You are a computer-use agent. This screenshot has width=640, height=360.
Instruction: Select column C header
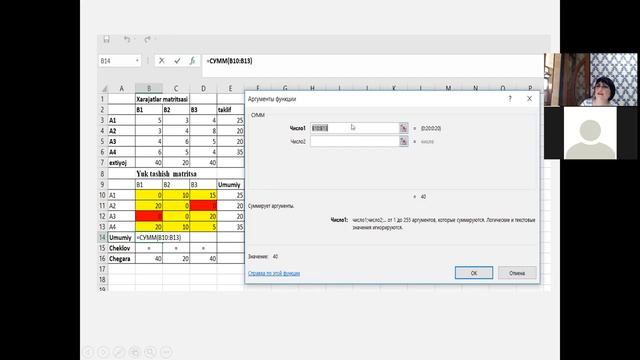[176, 89]
